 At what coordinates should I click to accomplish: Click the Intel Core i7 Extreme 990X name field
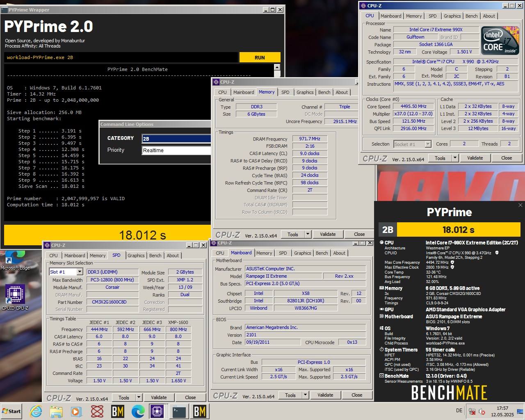(x=436, y=30)
